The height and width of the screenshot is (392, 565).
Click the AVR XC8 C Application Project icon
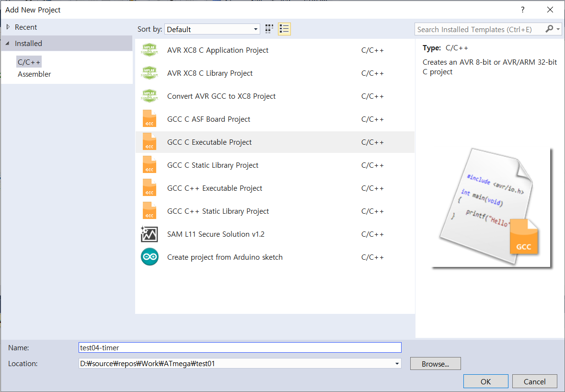150,50
